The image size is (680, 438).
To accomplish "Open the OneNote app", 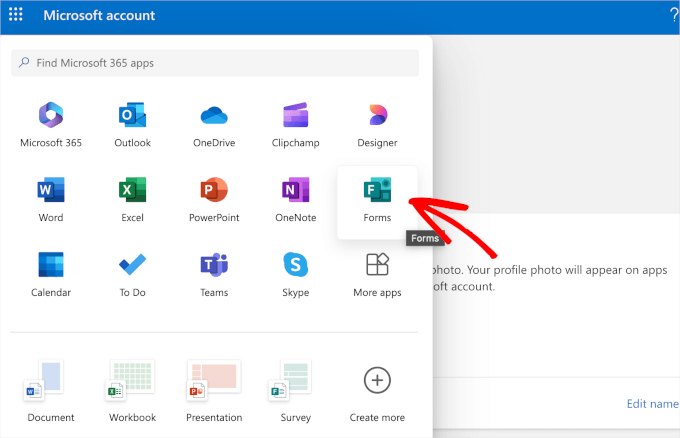I will coord(295,200).
